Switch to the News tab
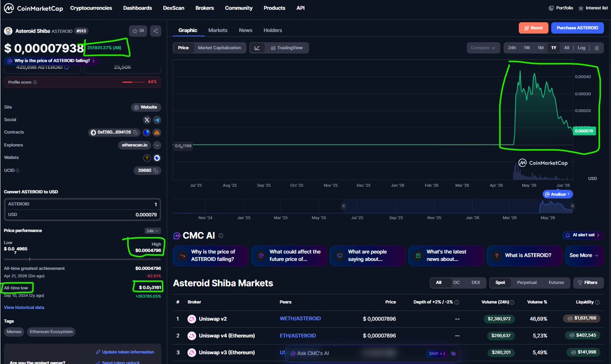611x364 pixels. tap(245, 31)
